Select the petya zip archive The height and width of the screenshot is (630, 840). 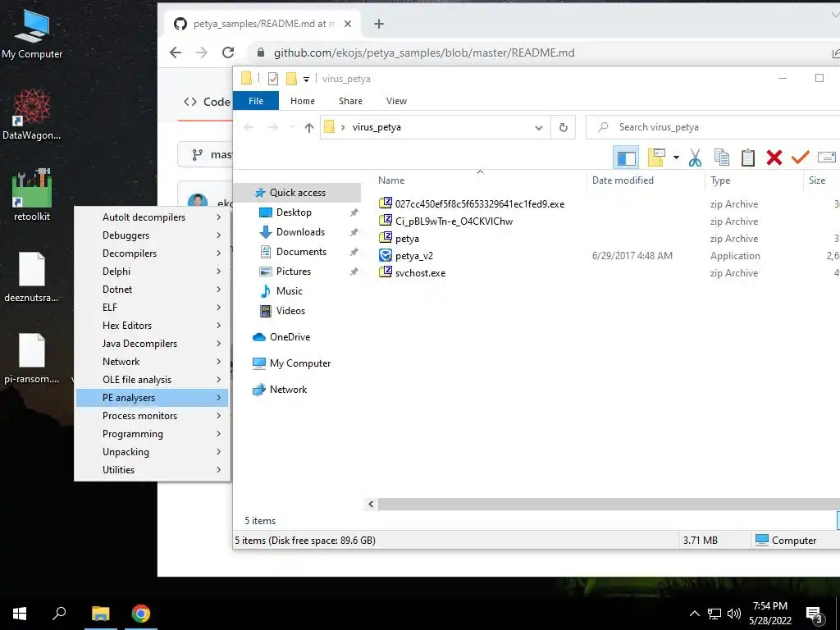[x=399, y=239]
